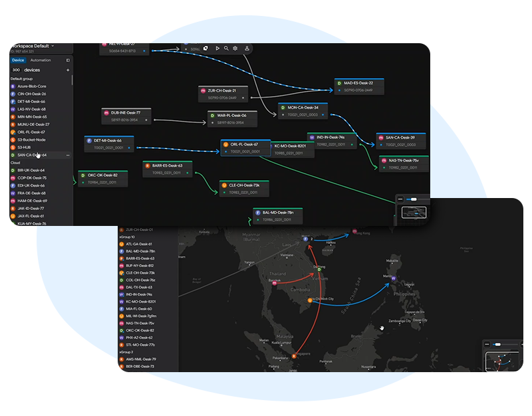532x416 pixels.
Task: Click the play icon in the canvas toolbar
Action: 217,48
